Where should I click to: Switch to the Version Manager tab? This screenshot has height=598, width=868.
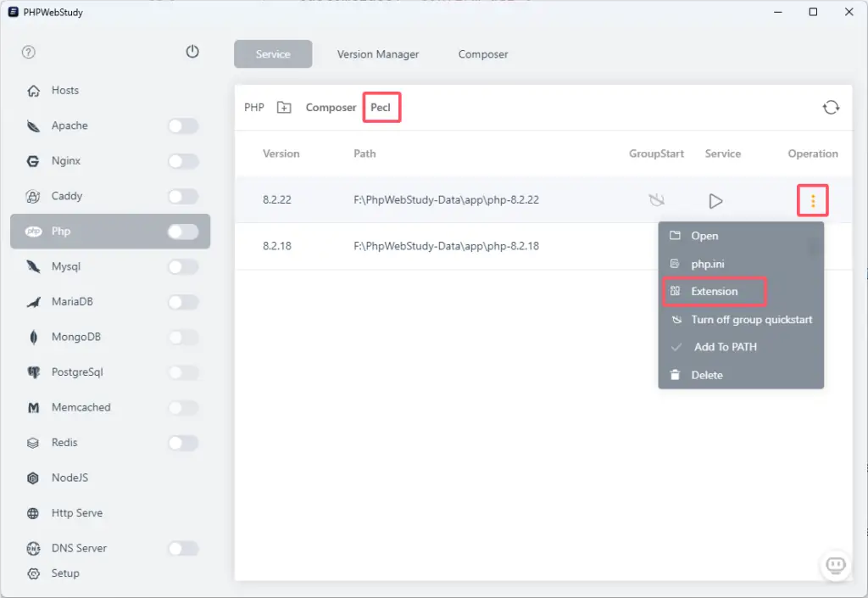[378, 54]
